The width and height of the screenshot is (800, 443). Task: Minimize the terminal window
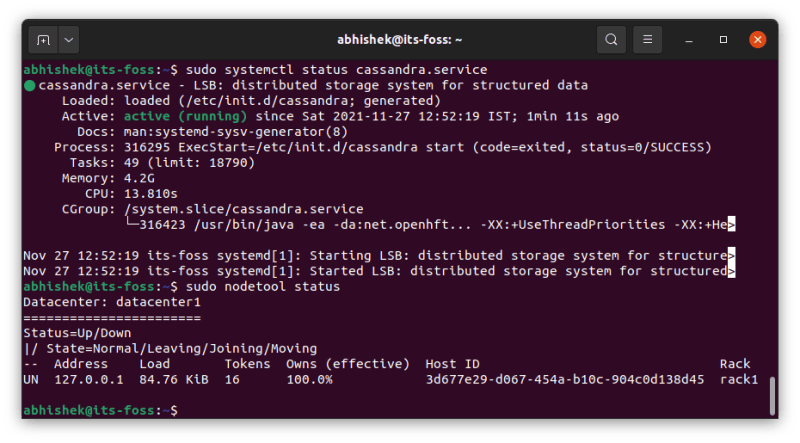pos(689,41)
